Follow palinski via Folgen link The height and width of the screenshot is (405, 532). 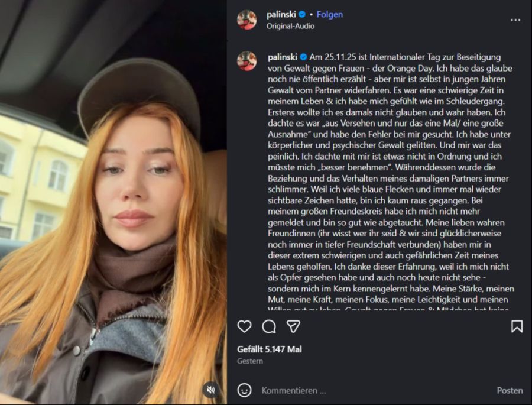[329, 15]
